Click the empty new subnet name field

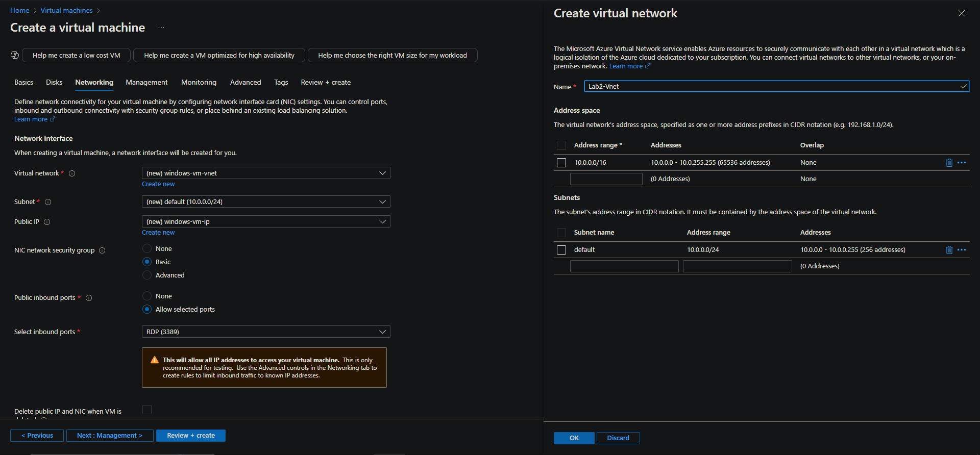pos(624,266)
